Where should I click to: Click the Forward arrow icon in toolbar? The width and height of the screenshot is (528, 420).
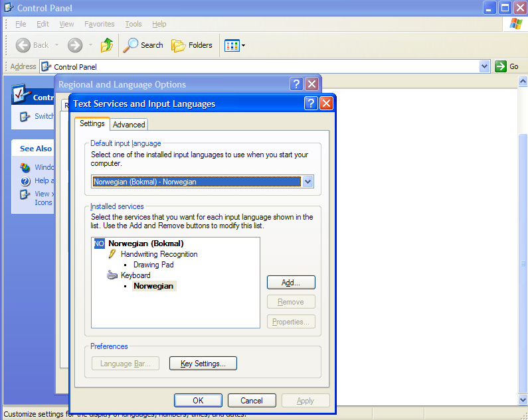75,45
